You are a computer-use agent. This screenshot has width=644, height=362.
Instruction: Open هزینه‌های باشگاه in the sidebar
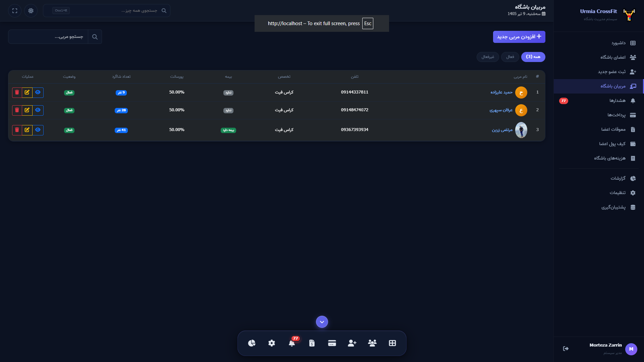[599, 158]
